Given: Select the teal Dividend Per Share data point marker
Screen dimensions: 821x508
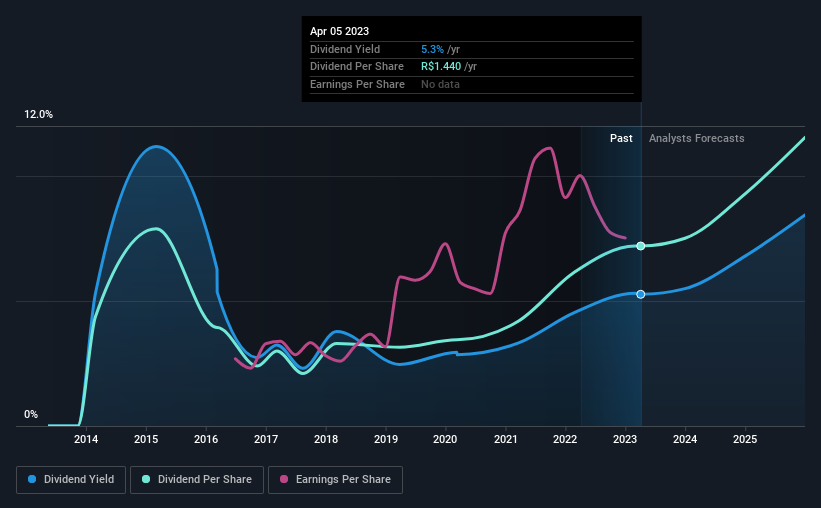Looking at the screenshot, I should click(641, 246).
